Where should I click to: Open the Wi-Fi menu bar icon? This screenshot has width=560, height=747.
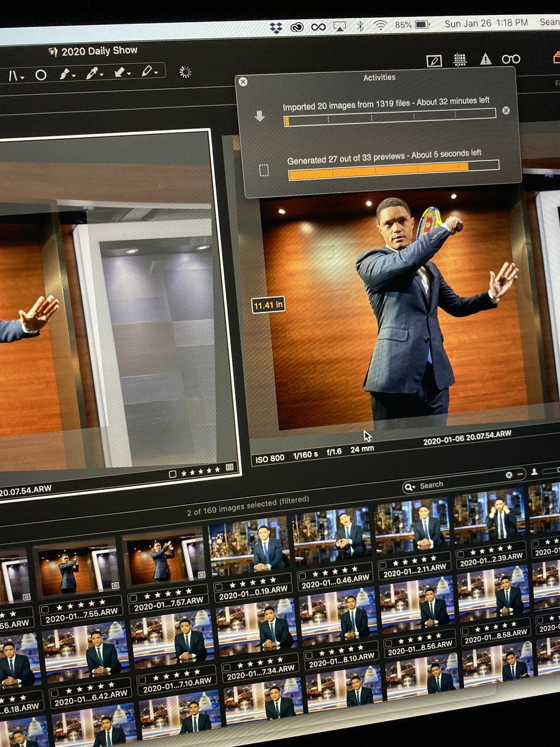pyautogui.click(x=380, y=25)
